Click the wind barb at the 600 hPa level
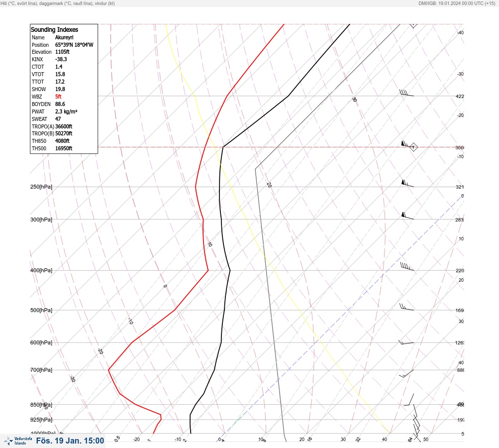The image size is (499, 448). pos(406,342)
